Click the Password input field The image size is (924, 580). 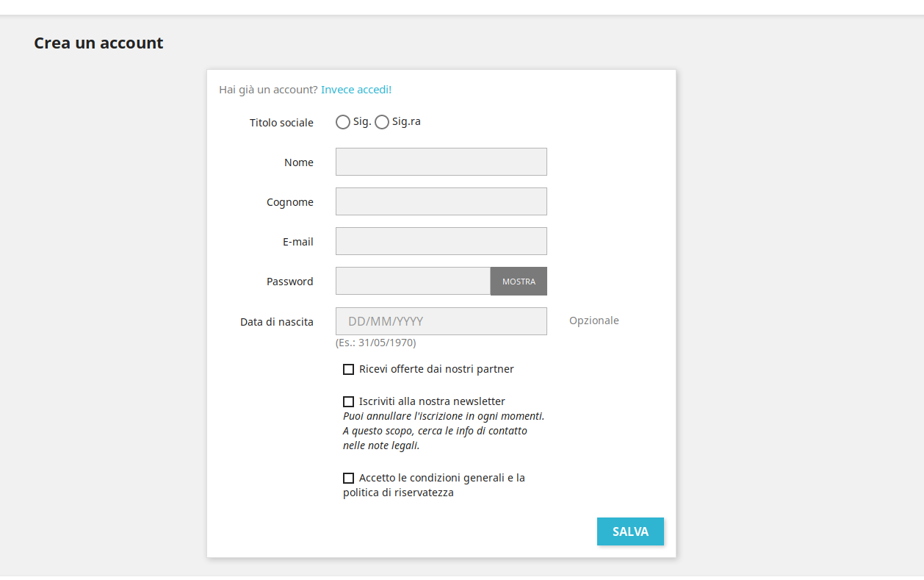pyautogui.click(x=413, y=281)
